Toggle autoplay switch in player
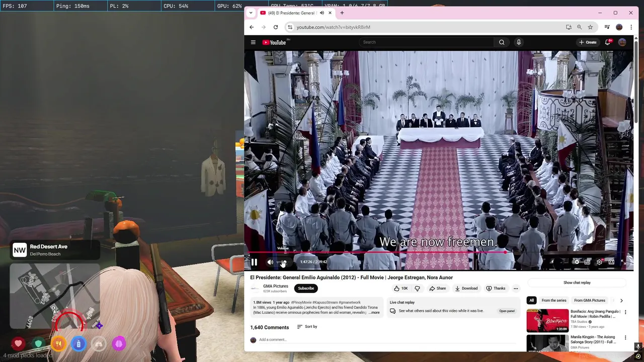 coord(575,262)
